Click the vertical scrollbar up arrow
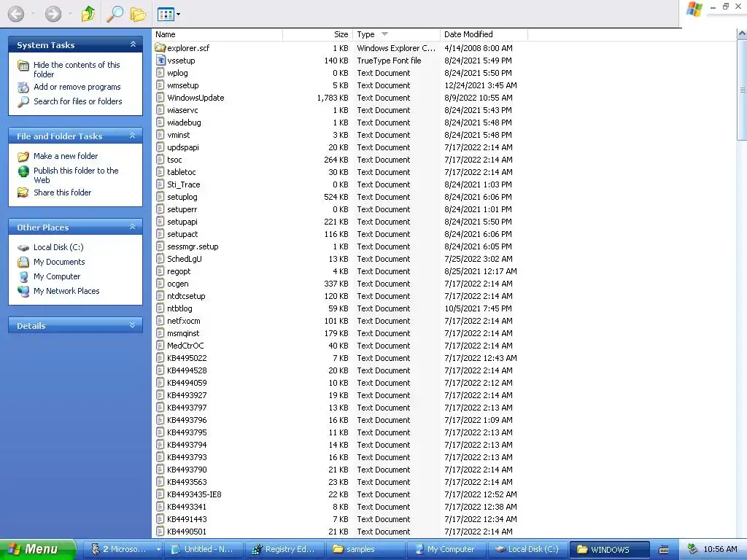This screenshot has height=560, width=747. 742,34
